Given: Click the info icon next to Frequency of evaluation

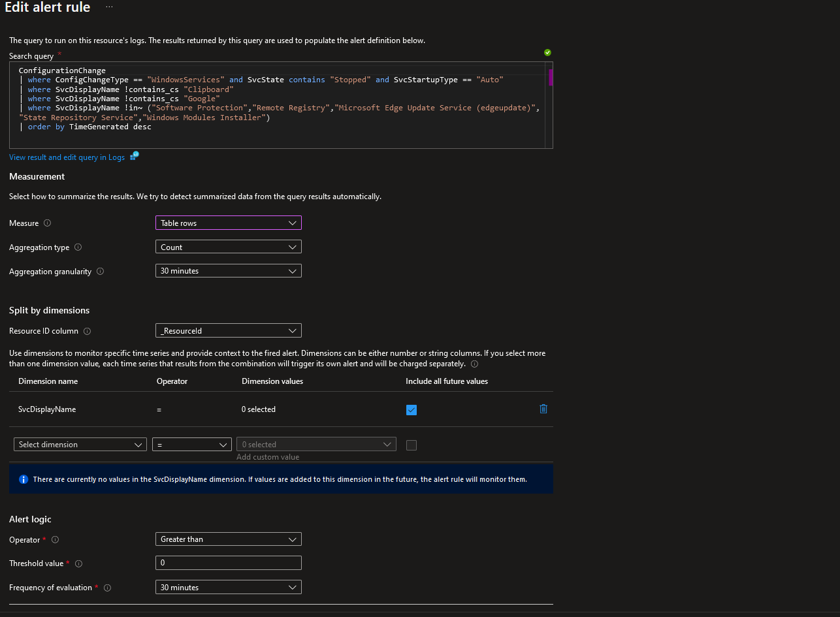Looking at the screenshot, I should (107, 588).
